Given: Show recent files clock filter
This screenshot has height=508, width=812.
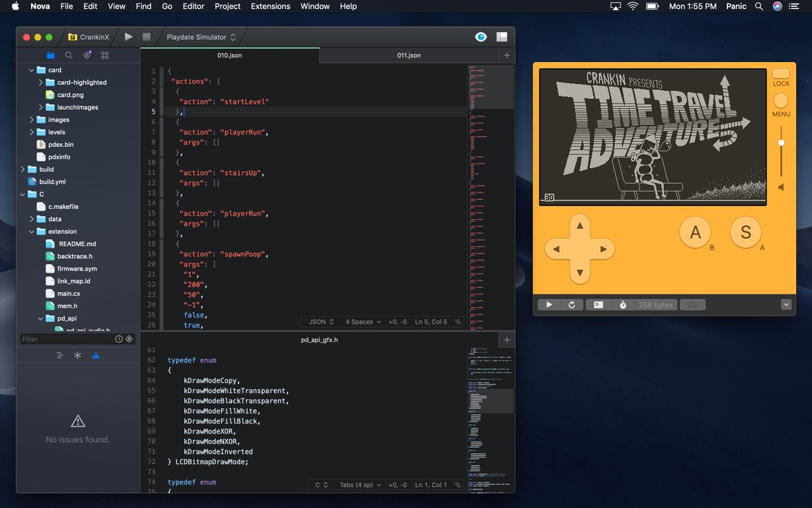Looking at the screenshot, I should pyautogui.click(x=119, y=339).
